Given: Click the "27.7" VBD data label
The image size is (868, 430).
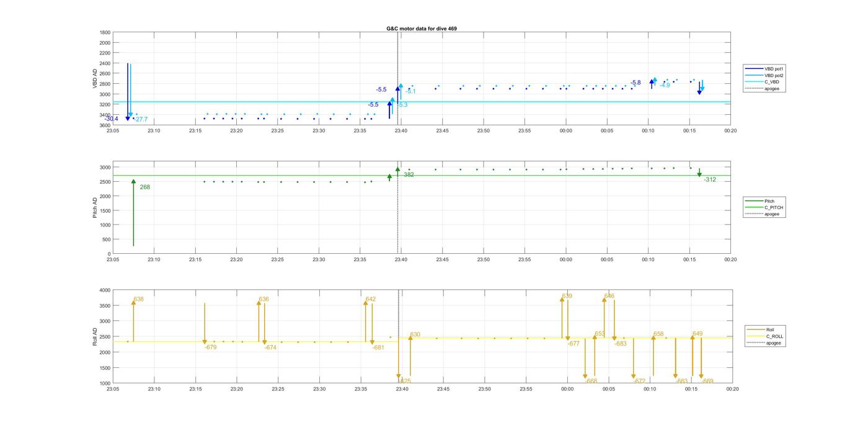Looking at the screenshot, I should (141, 120).
